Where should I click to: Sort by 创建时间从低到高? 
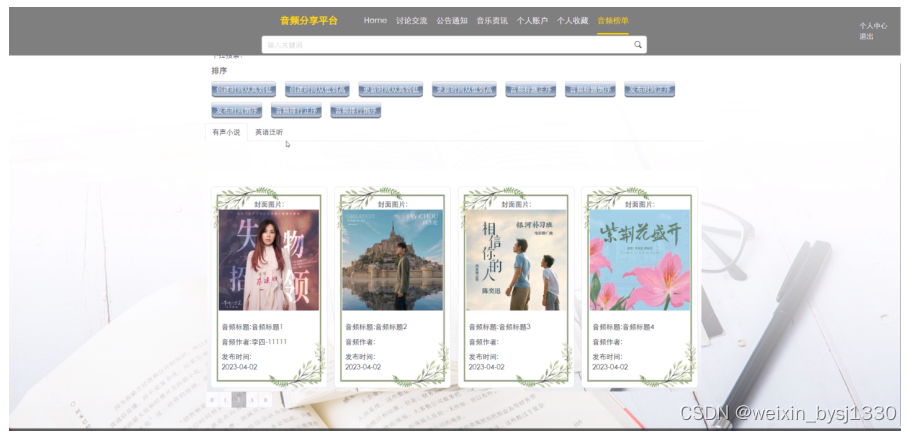pos(317,90)
